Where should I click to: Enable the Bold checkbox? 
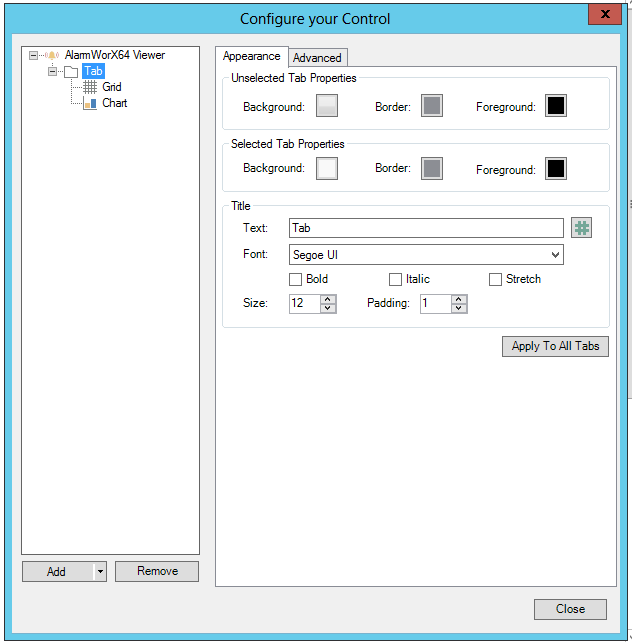pos(296,280)
